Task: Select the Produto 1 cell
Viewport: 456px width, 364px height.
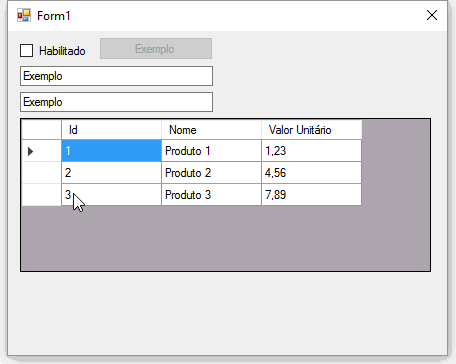Action: point(211,151)
